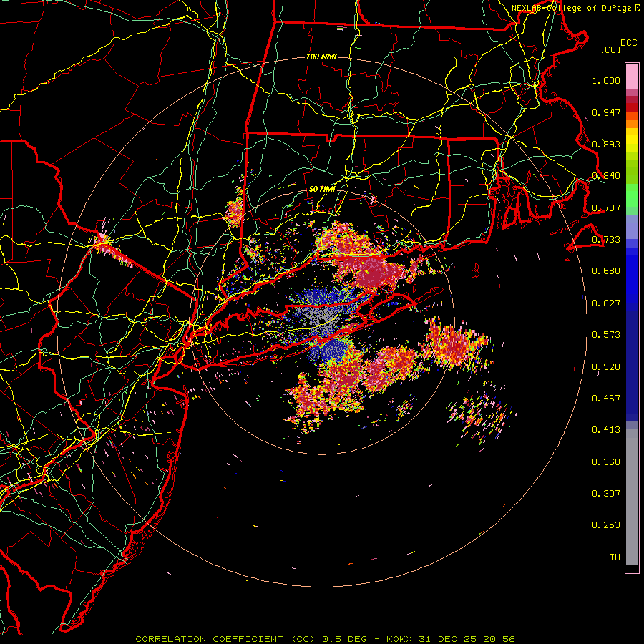Click the 0.840 scale value
This screenshot has width=644, height=644.
[x=606, y=176]
